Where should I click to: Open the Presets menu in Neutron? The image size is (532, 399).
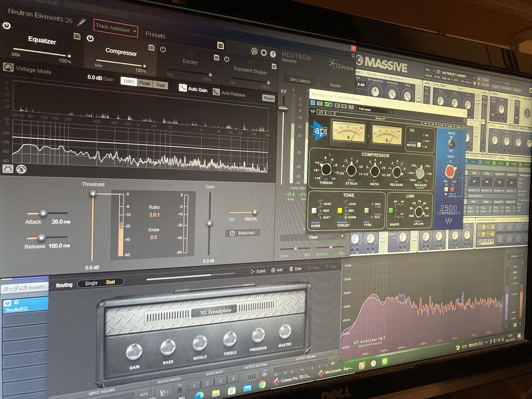coord(155,35)
